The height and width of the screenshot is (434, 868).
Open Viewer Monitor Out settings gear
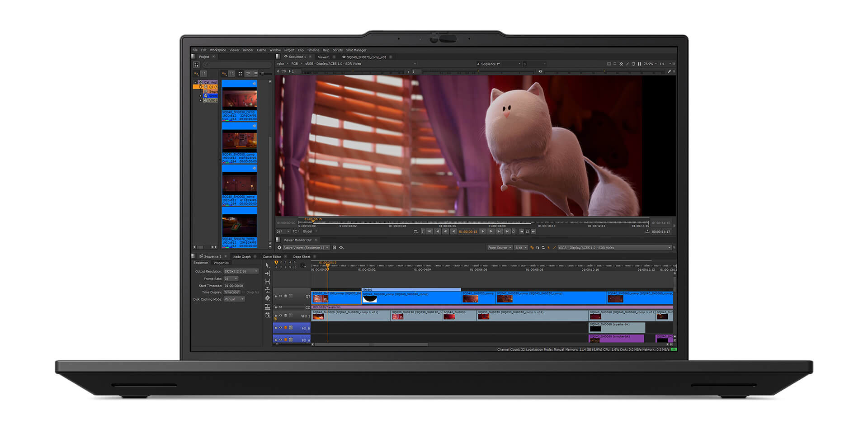[279, 248]
